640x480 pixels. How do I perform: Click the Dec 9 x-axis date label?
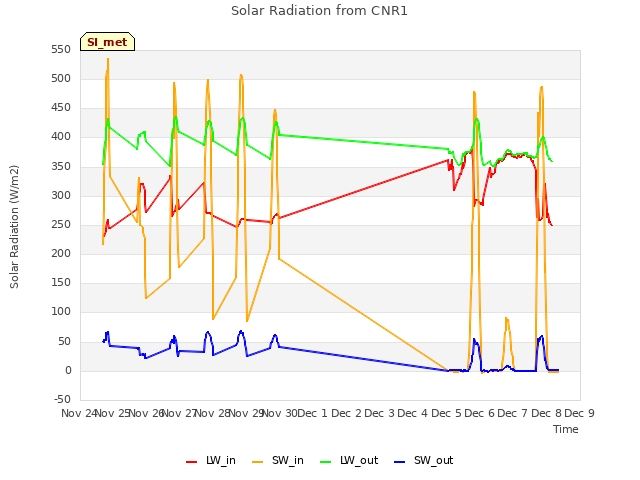580,413
